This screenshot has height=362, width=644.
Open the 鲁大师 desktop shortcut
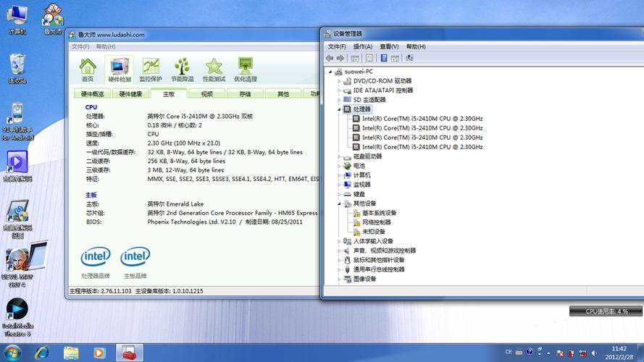[x=53, y=20]
